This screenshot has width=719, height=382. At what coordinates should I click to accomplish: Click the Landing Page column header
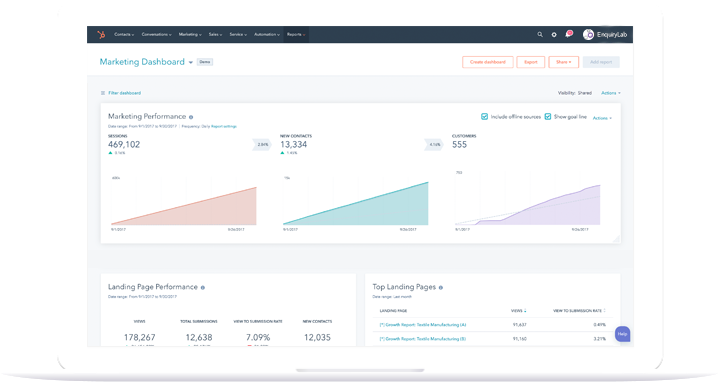point(393,311)
